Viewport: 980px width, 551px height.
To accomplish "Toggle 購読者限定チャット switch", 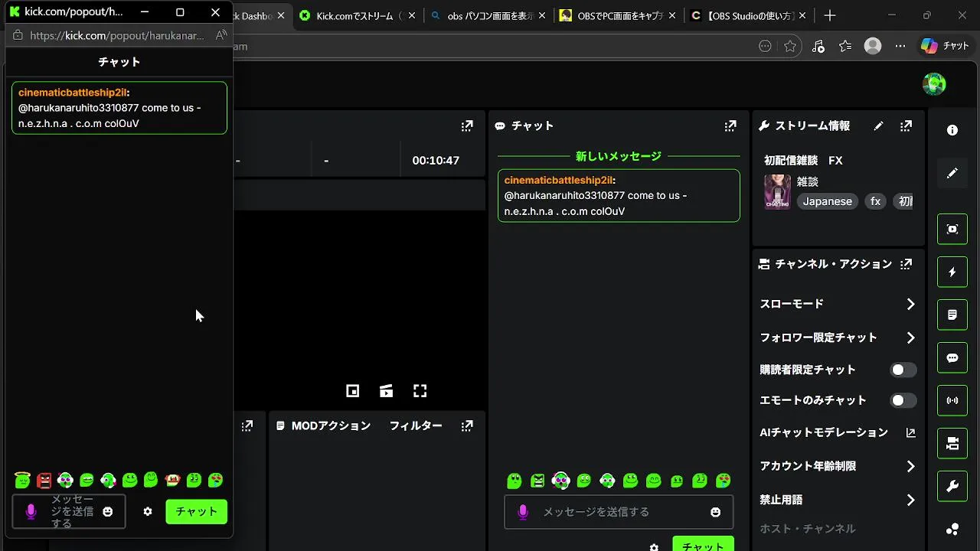I will (903, 370).
